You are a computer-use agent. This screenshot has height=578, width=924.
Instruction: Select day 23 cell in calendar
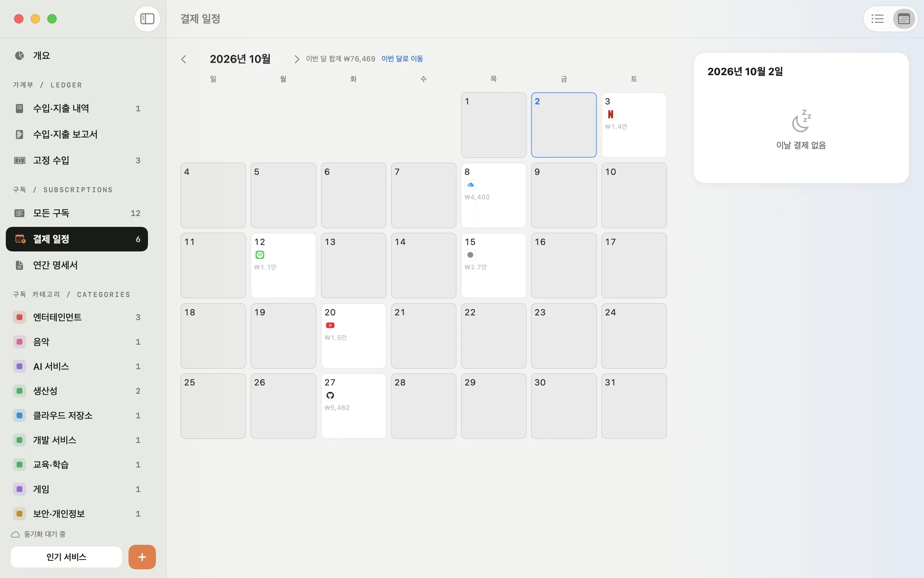(564, 336)
